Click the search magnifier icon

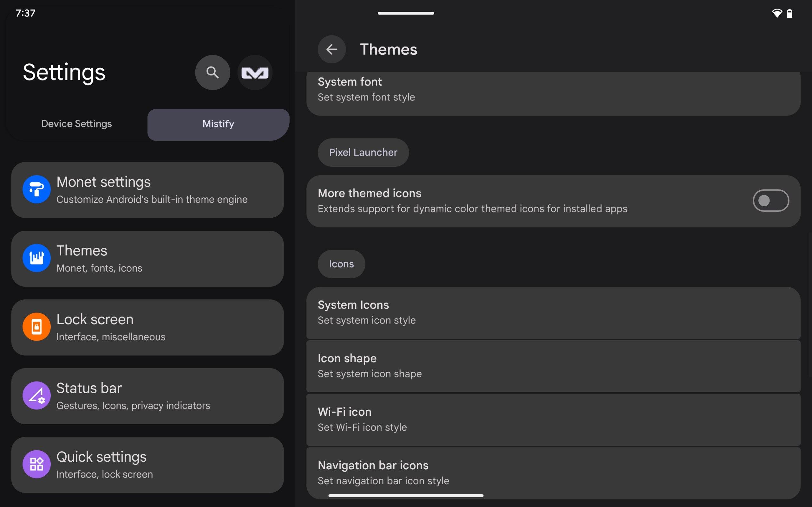point(213,73)
